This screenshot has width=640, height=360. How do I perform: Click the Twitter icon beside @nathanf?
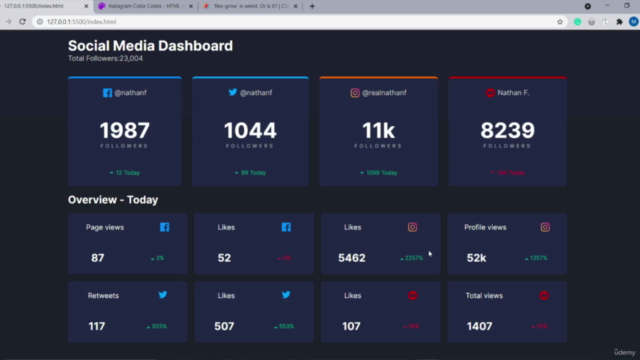(233, 92)
